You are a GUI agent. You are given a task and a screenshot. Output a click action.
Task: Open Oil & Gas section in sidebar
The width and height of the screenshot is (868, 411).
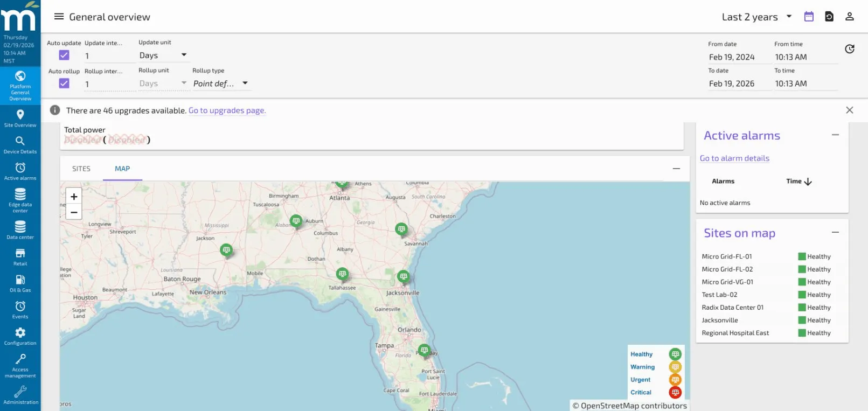click(x=20, y=283)
